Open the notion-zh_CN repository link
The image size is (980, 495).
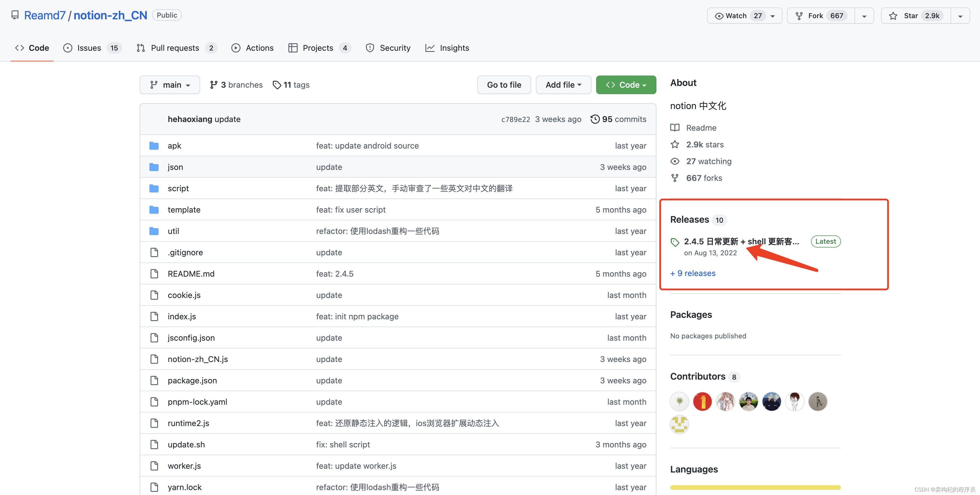pyautogui.click(x=110, y=15)
